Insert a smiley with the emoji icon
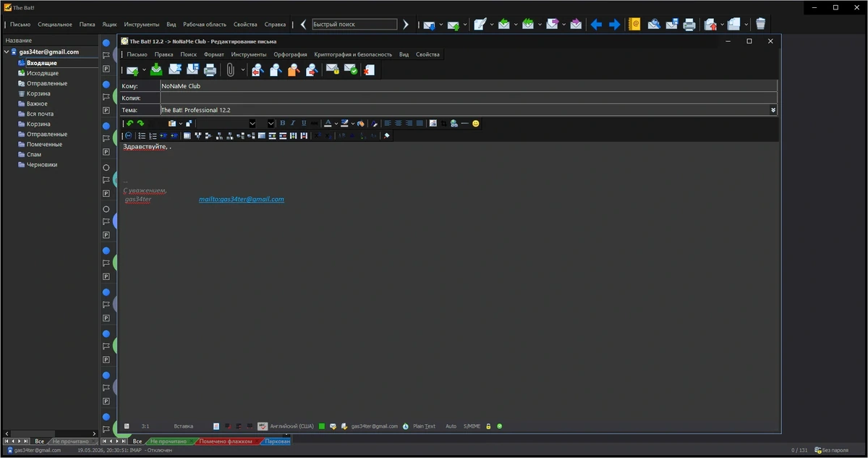 click(476, 123)
